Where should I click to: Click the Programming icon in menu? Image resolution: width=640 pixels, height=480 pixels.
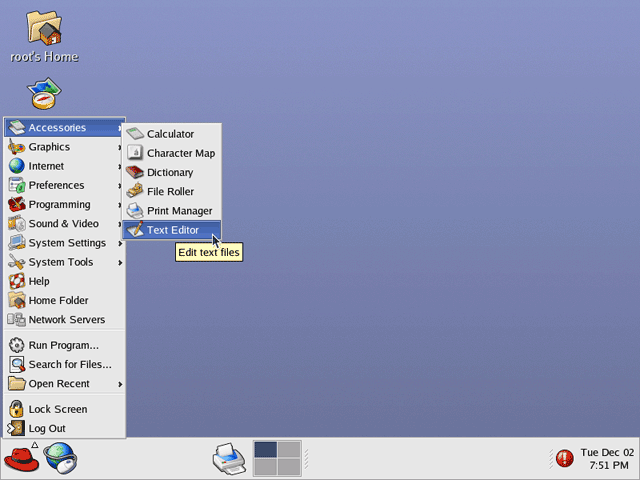point(17,204)
